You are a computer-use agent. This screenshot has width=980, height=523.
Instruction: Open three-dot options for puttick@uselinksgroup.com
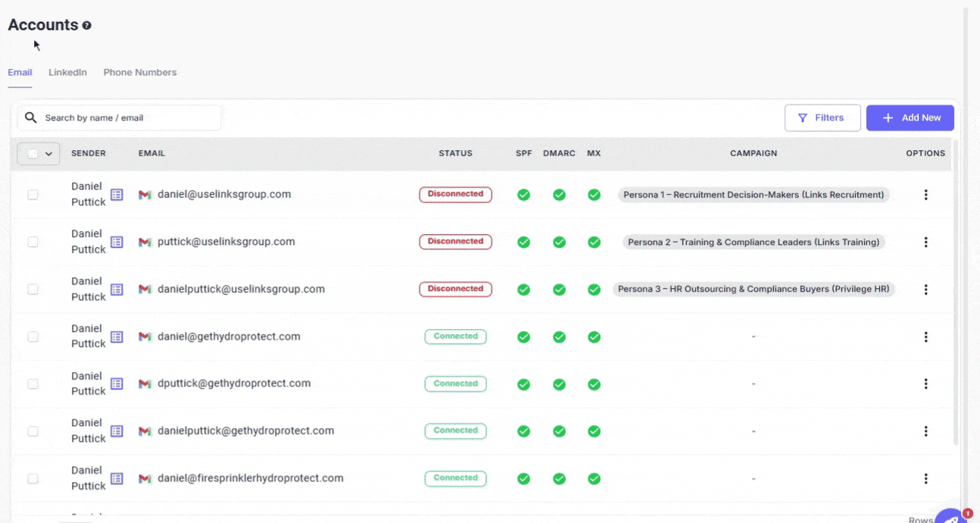[925, 242]
